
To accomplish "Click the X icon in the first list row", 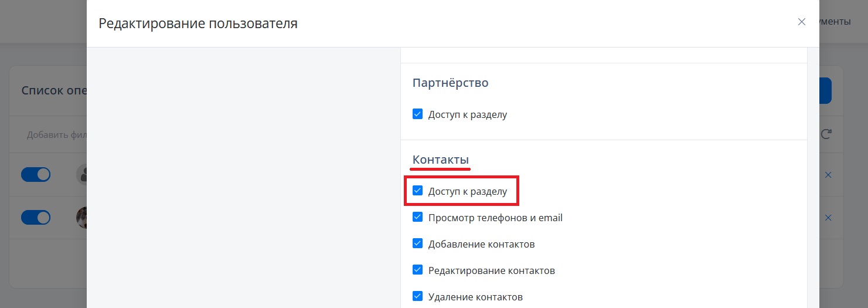I will pyautogui.click(x=828, y=175).
